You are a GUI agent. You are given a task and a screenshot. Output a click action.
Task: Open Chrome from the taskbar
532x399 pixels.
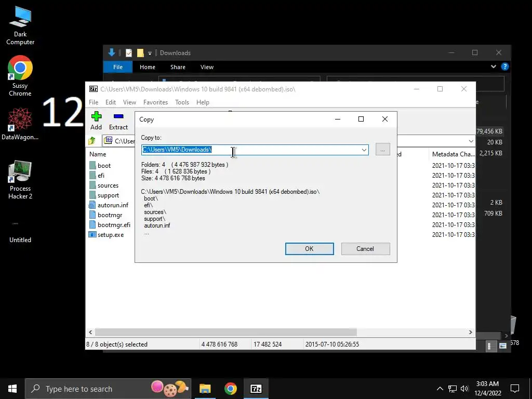click(x=230, y=389)
